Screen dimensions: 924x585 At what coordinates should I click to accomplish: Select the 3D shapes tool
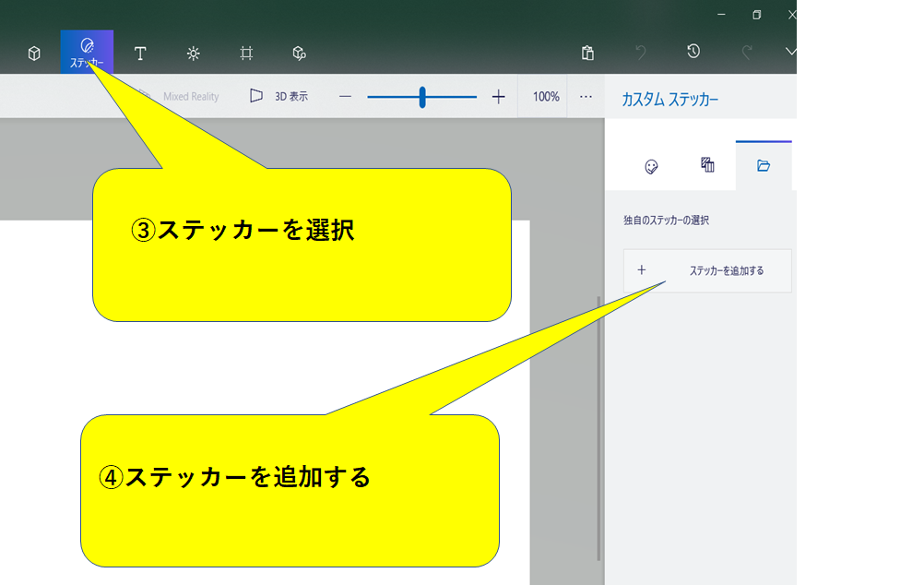[x=33, y=54]
